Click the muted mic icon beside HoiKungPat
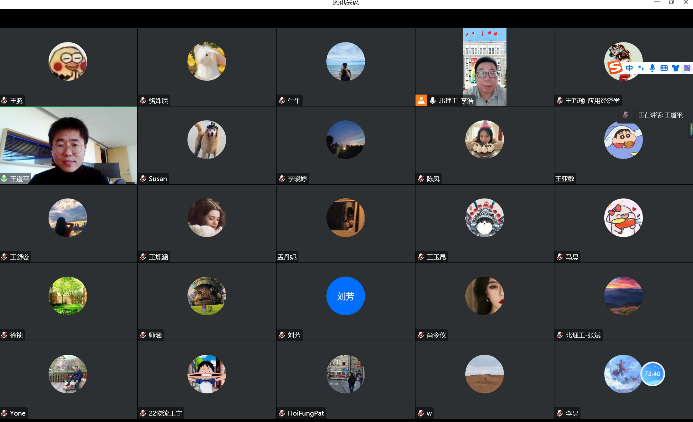 click(282, 412)
